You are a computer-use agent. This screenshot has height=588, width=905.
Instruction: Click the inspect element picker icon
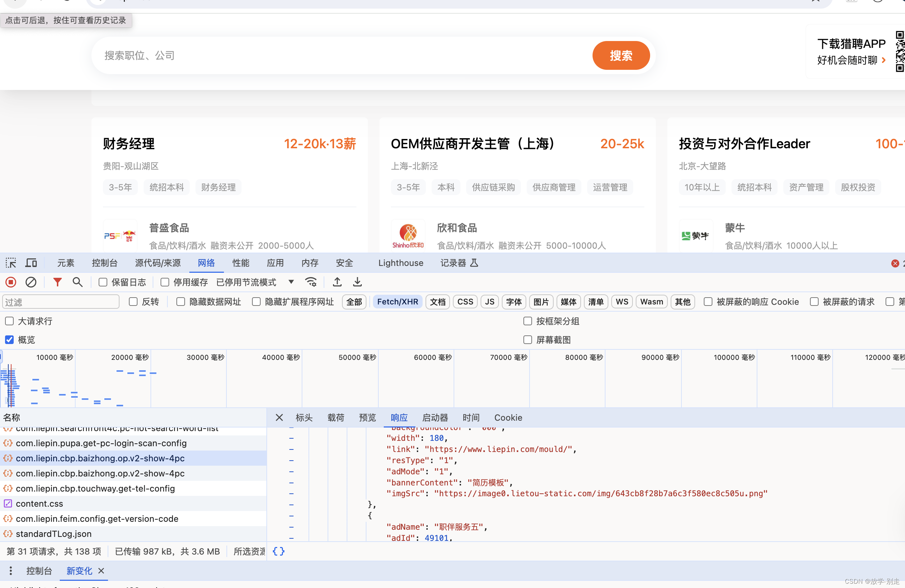(10, 262)
